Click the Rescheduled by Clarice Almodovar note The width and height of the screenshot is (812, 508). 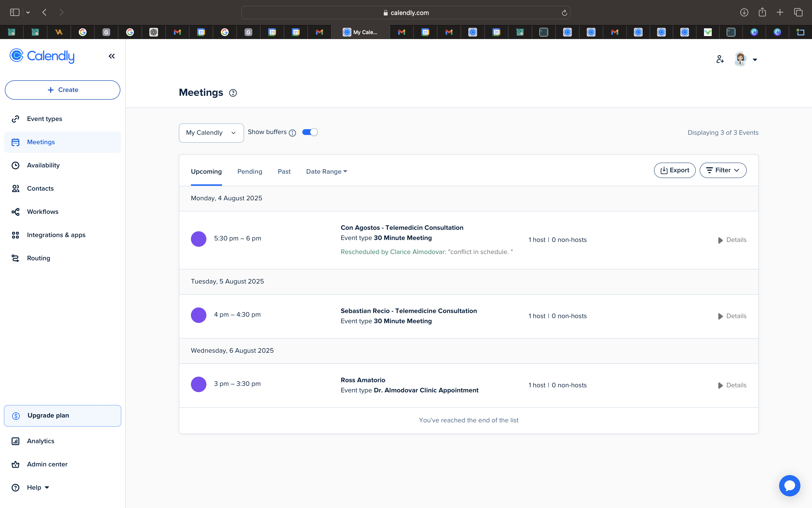pyautogui.click(x=427, y=252)
